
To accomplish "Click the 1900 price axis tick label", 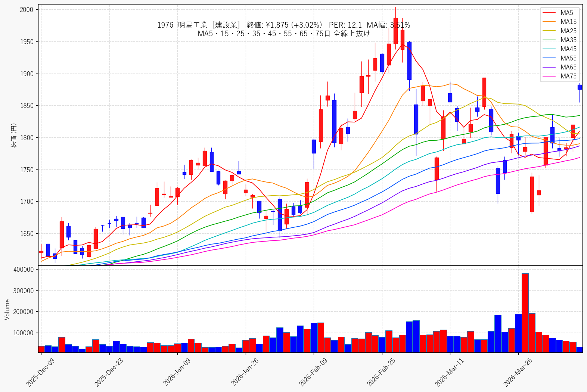I will coord(27,74).
